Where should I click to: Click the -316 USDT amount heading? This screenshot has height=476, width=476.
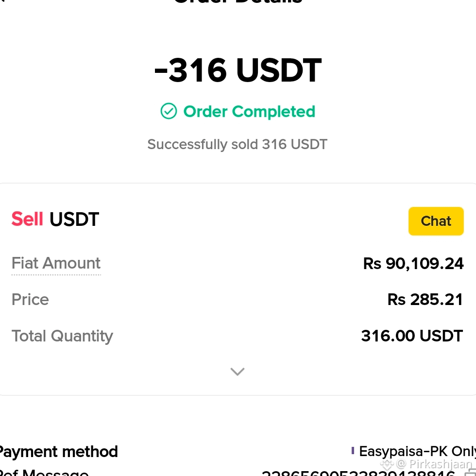(x=238, y=70)
